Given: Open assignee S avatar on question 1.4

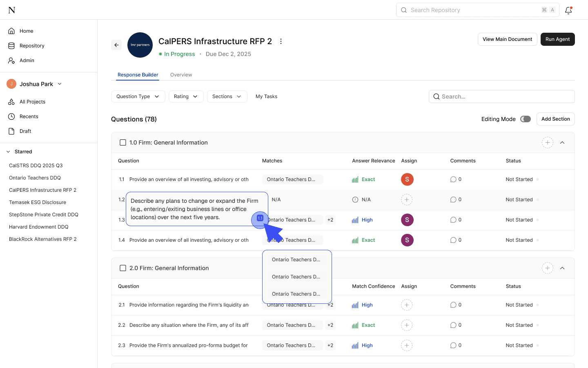Looking at the screenshot, I should pyautogui.click(x=407, y=240).
